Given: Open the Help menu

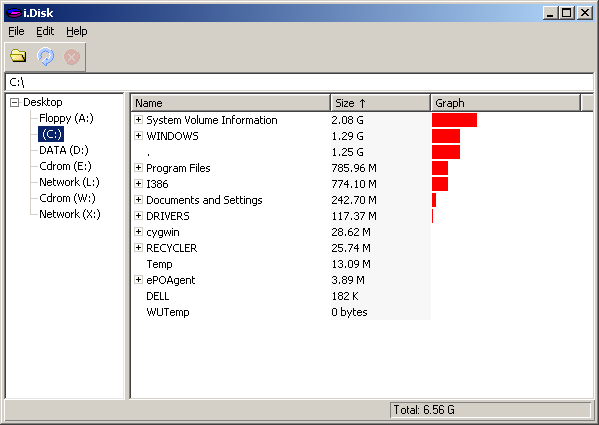Looking at the screenshot, I should (x=76, y=31).
